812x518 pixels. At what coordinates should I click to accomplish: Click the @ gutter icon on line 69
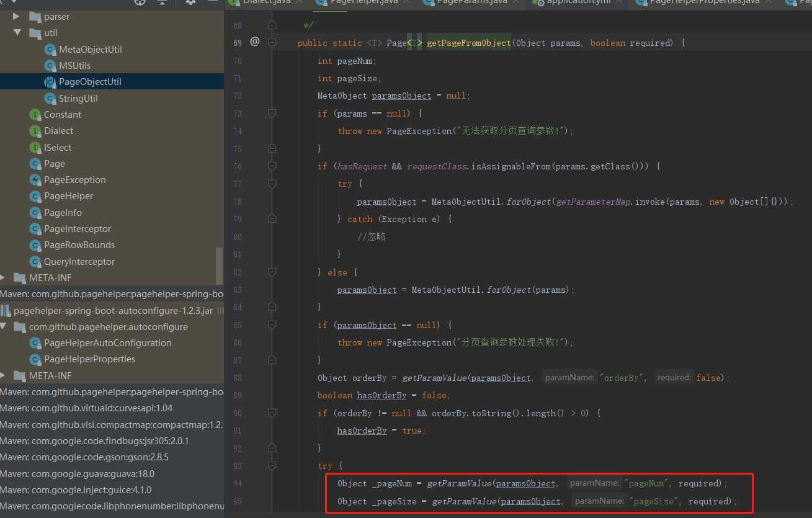coord(254,42)
